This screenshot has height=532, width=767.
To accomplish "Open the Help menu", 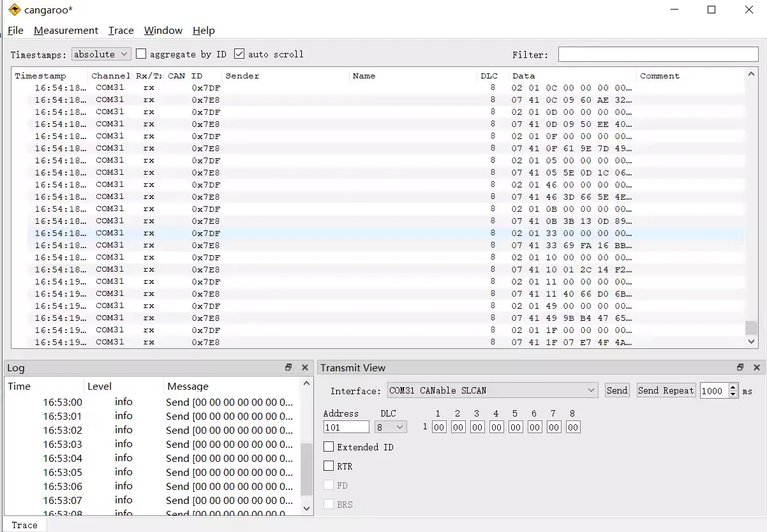I will [x=204, y=31].
